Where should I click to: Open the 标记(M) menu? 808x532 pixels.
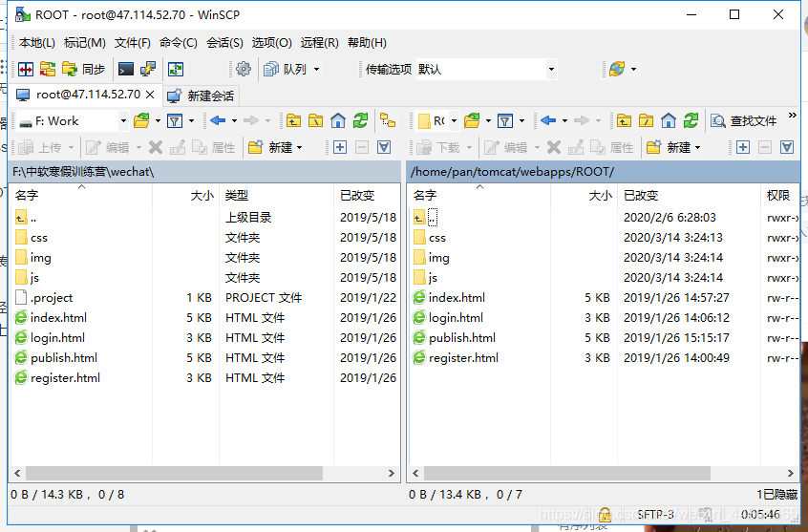coord(84,43)
